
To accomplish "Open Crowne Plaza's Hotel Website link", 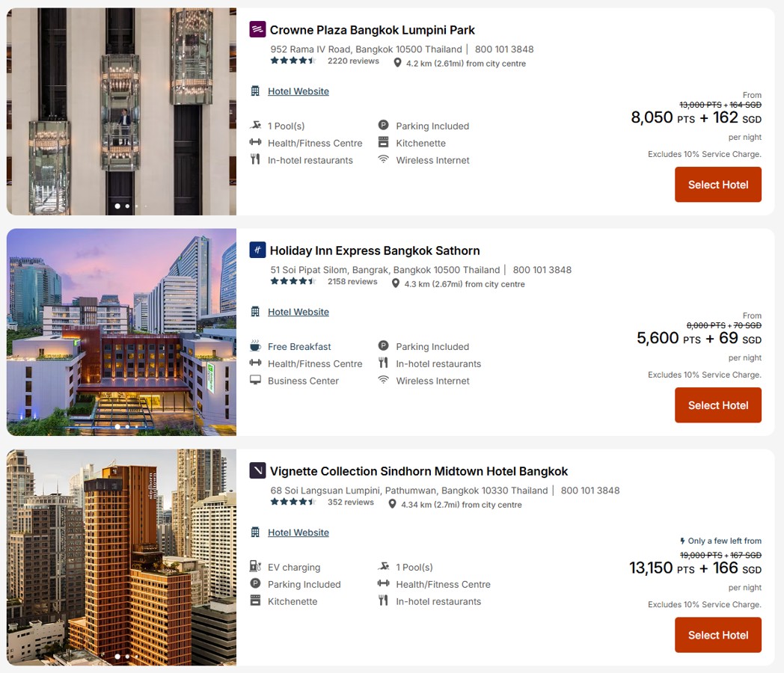I will (298, 91).
